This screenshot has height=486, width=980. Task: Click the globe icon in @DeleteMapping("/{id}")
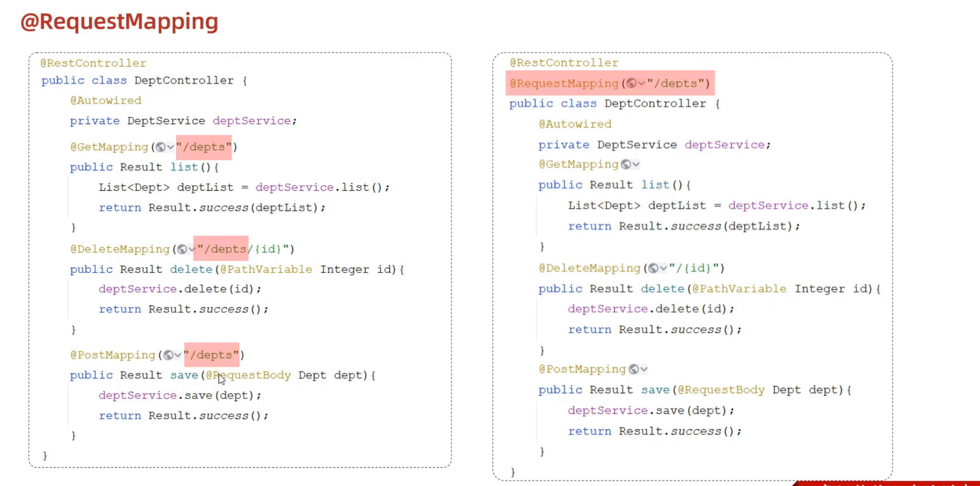pos(653,268)
